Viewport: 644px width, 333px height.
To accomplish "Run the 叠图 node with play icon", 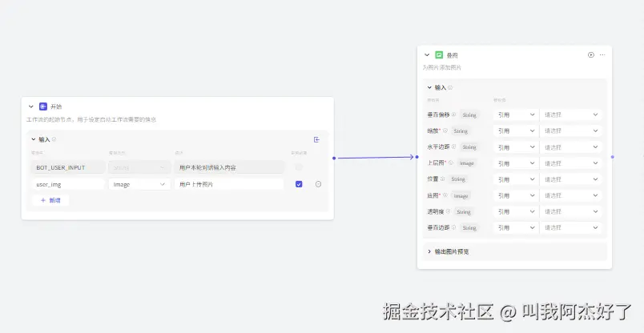I will pyautogui.click(x=591, y=55).
